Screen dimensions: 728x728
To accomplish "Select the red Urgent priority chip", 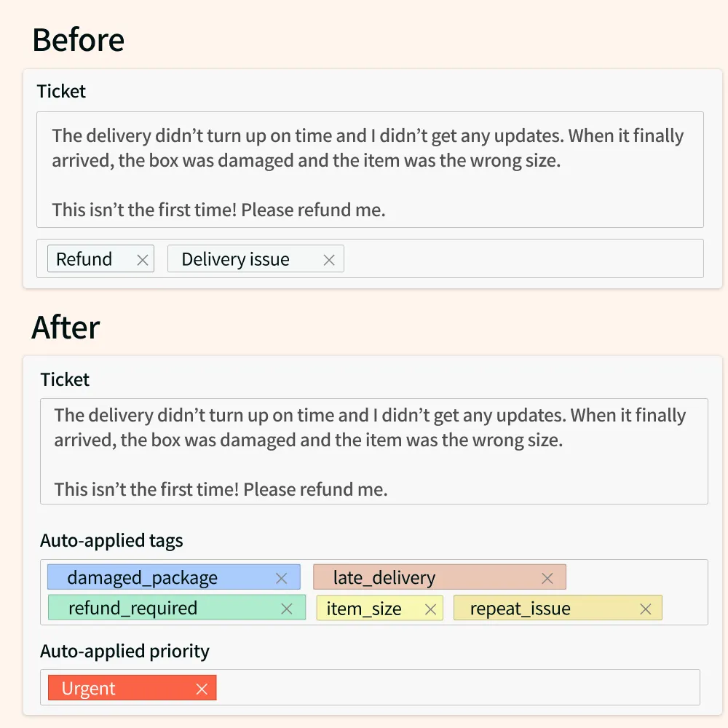I will (x=132, y=688).
